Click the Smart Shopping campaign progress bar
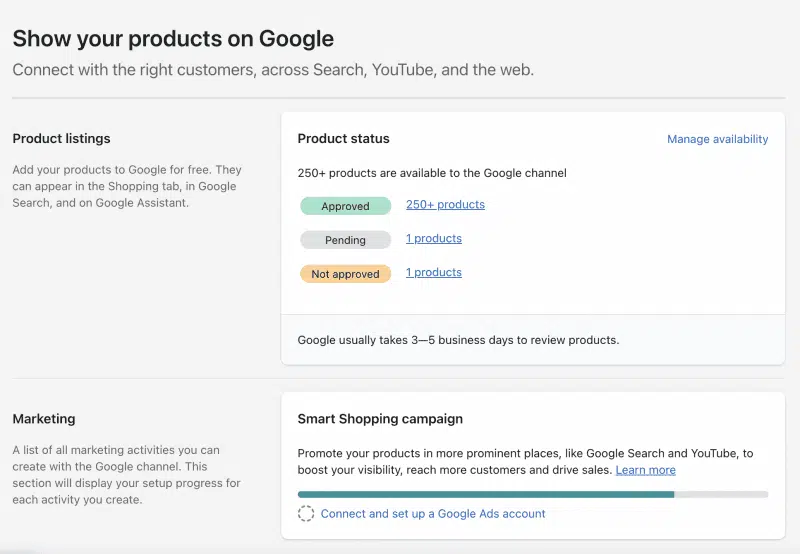Screen dimensions: 800x554 [x=532, y=494]
